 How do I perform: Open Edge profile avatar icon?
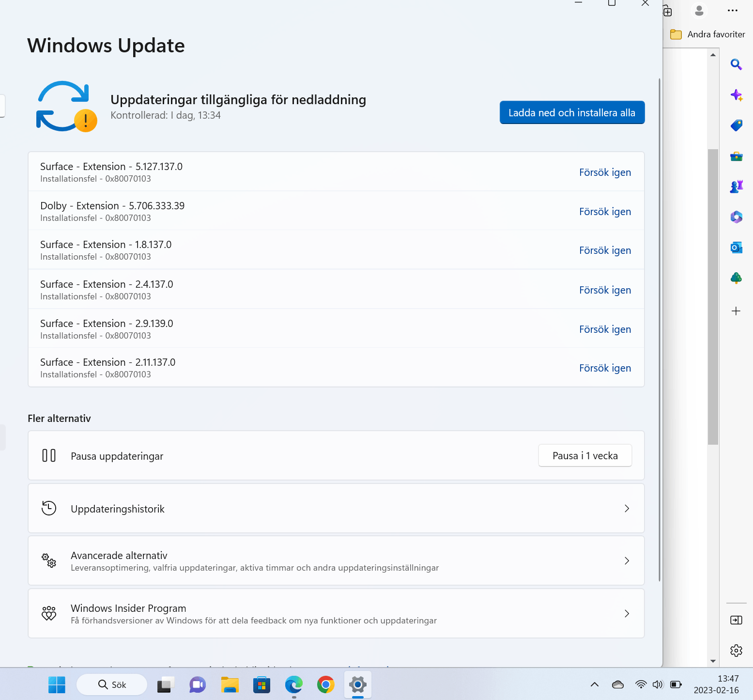pyautogui.click(x=699, y=10)
